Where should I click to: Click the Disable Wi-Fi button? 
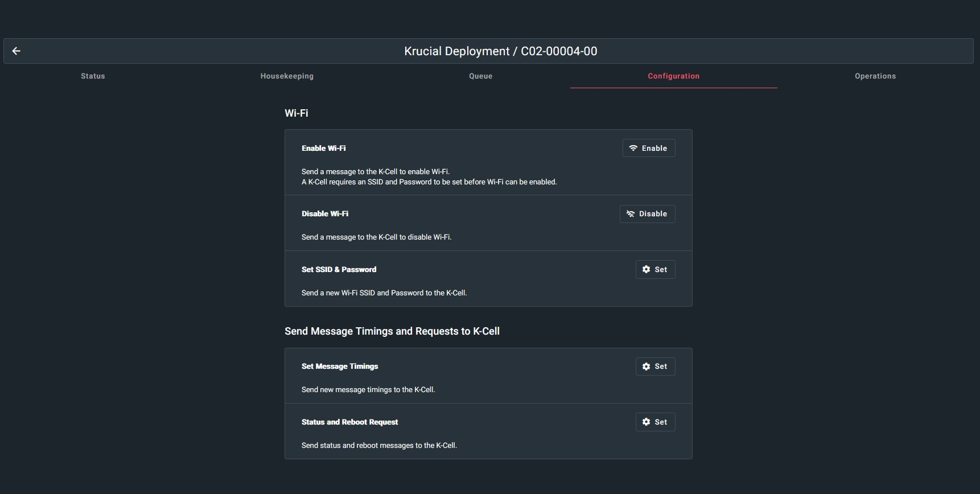click(x=648, y=214)
